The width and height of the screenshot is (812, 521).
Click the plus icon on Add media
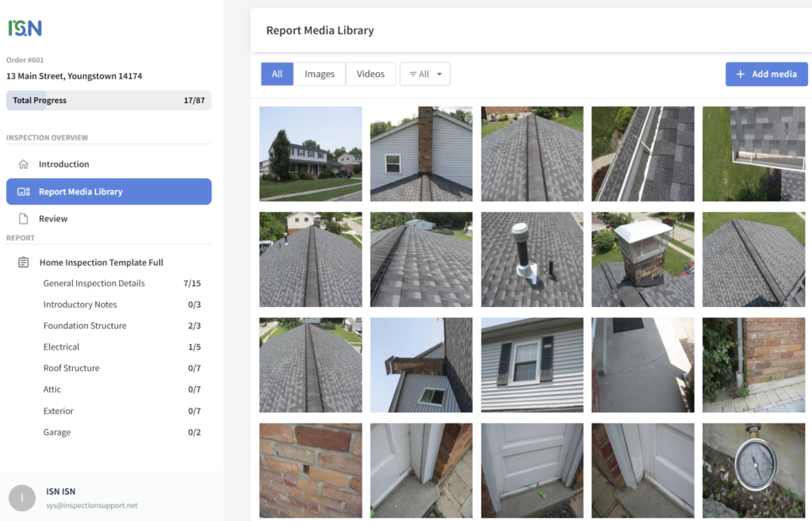tap(741, 74)
